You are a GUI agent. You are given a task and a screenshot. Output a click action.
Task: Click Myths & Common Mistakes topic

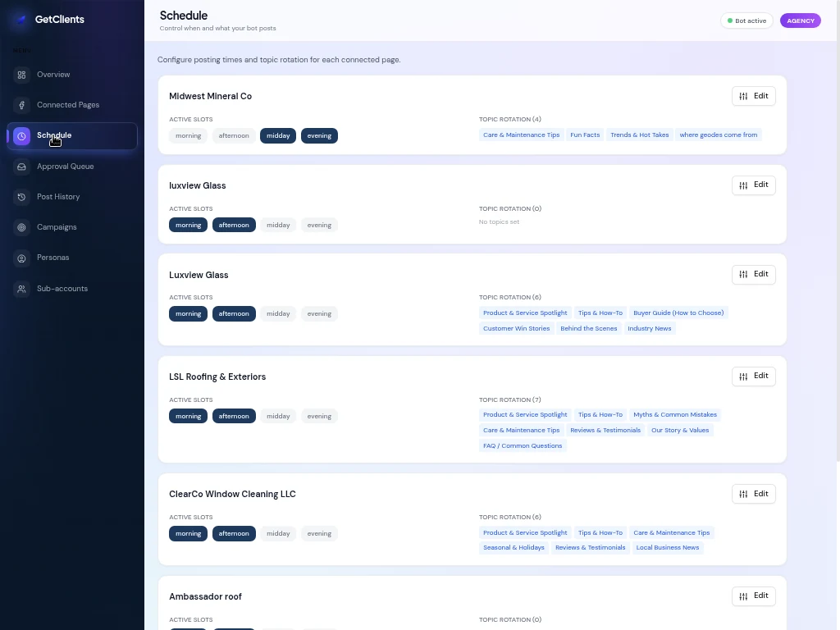click(x=675, y=414)
